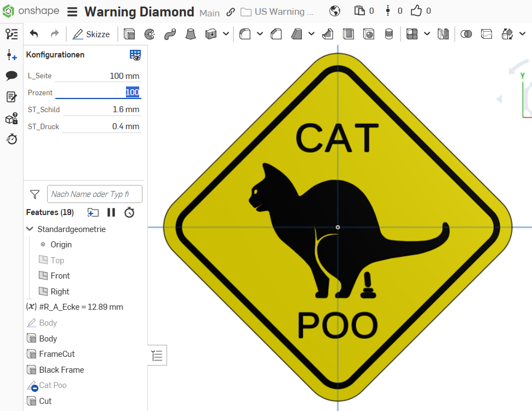Open the custom parts properties icon
The width and height of the screenshot is (532, 411).
coord(12,118)
